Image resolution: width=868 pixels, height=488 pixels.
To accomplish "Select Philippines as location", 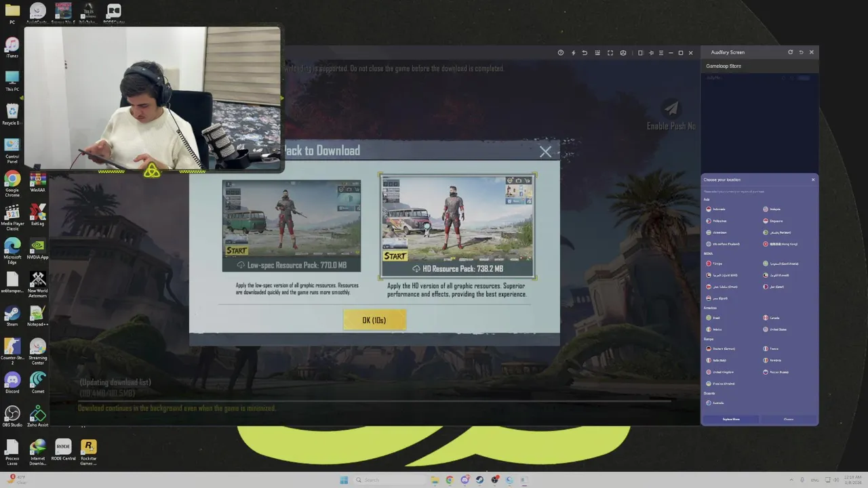I will click(x=716, y=221).
